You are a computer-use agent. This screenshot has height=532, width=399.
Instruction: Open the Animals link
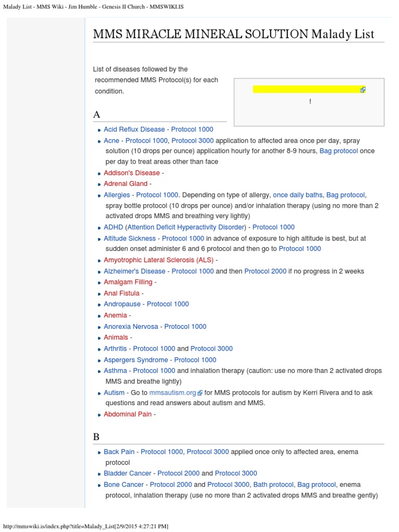(116, 337)
